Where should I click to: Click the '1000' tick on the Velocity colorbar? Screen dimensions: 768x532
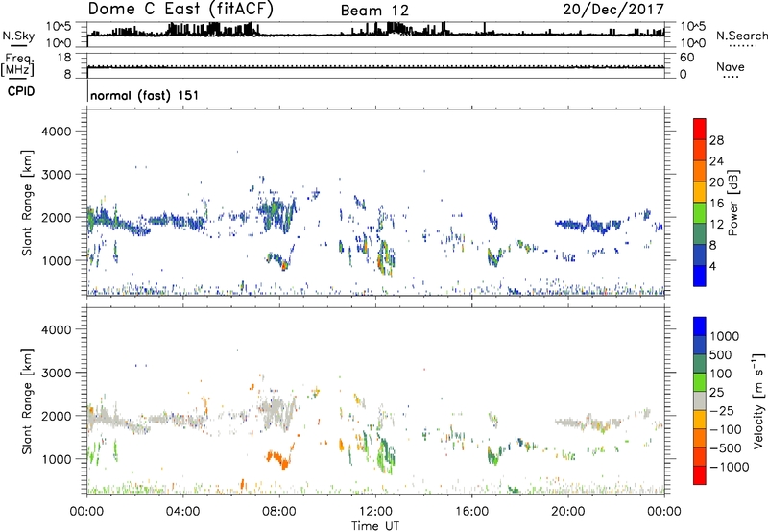(725, 336)
